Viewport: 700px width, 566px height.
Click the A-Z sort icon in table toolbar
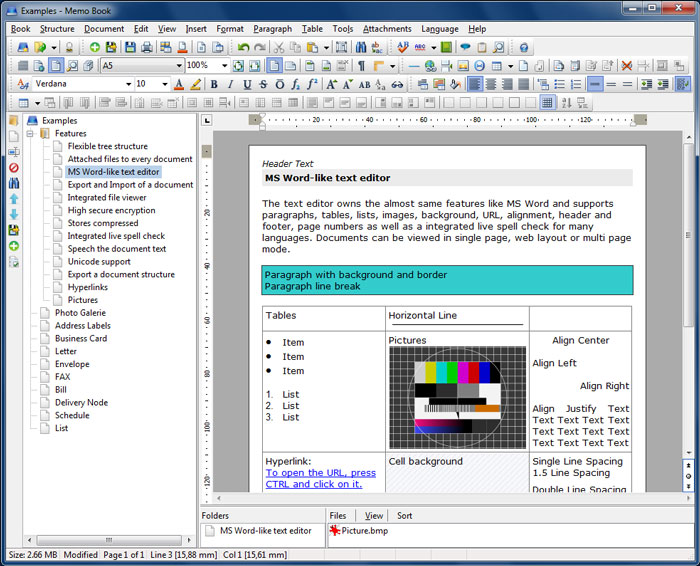[x=567, y=103]
